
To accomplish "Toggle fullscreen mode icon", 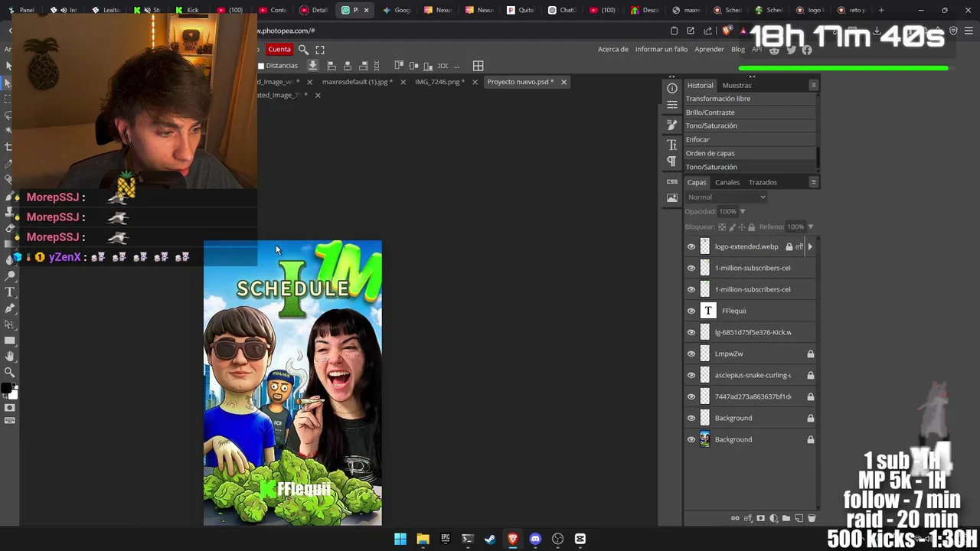I will tap(320, 49).
